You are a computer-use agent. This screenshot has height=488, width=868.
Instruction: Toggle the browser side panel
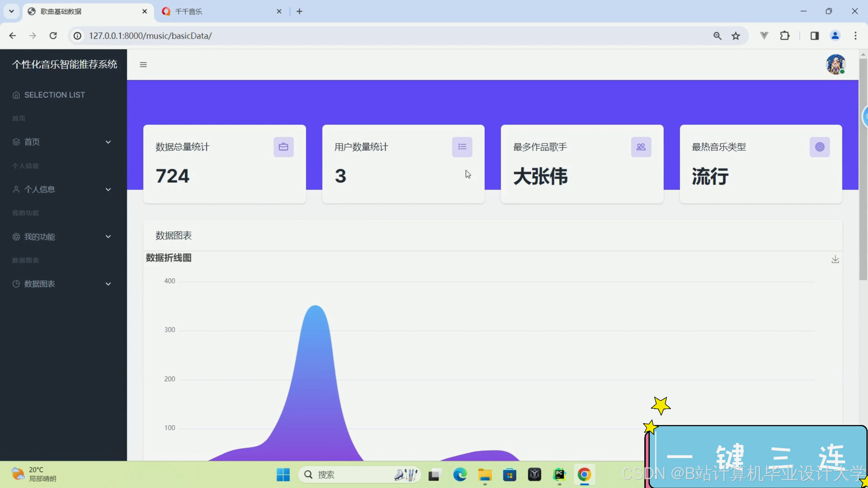[x=814, y=36]
